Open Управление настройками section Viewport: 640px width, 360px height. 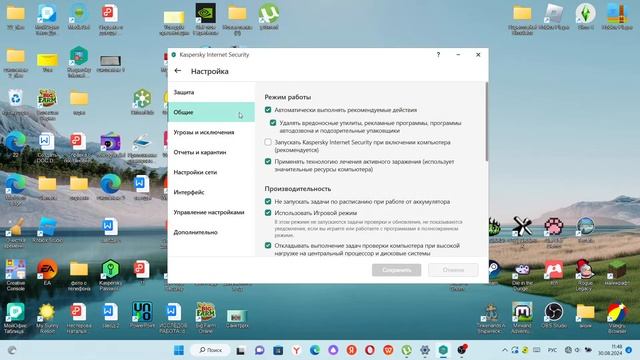tap(211, 212)
